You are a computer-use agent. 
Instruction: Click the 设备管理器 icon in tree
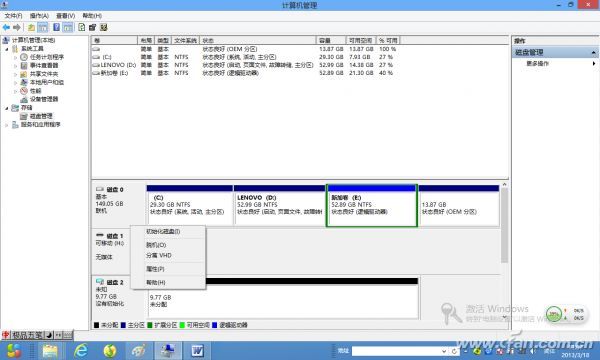pos(24,99)
